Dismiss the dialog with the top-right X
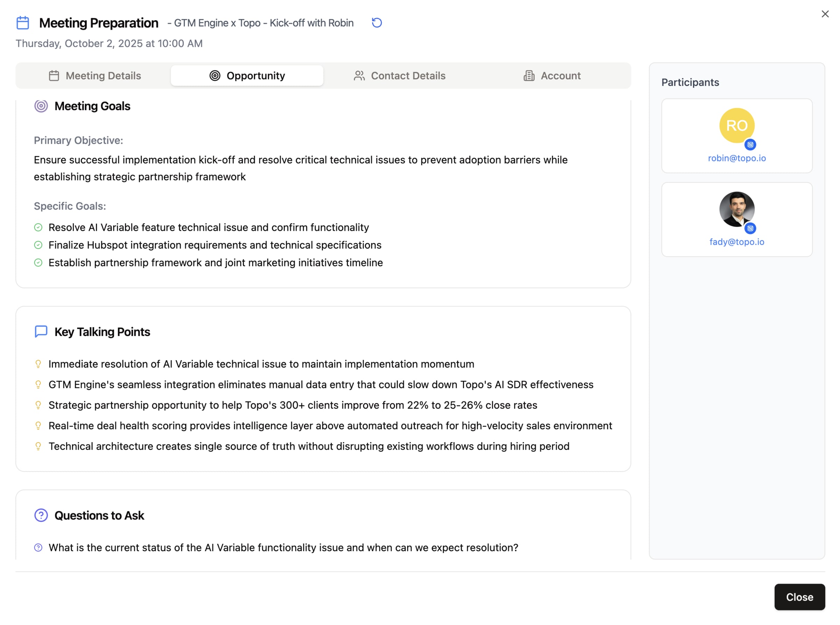840x625 pixels. point(825,14)
